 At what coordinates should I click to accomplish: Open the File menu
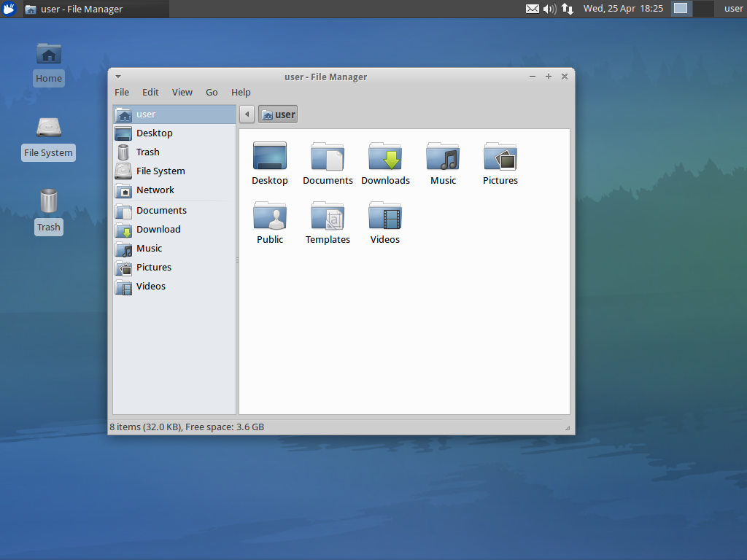tap(122, 92)
